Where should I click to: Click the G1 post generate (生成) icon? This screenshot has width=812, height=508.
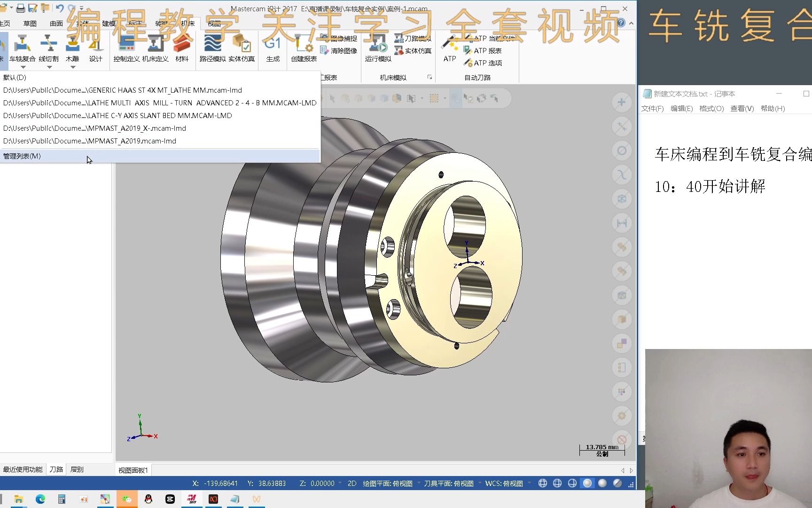click(x=273, y=49)
